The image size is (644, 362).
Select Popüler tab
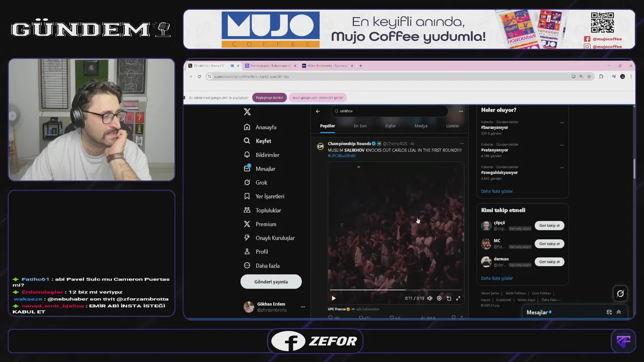tap(328, 126)
